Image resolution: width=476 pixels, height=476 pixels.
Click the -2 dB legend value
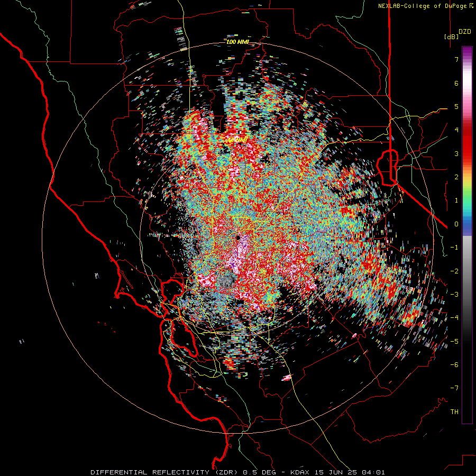[x=454, y=271]
